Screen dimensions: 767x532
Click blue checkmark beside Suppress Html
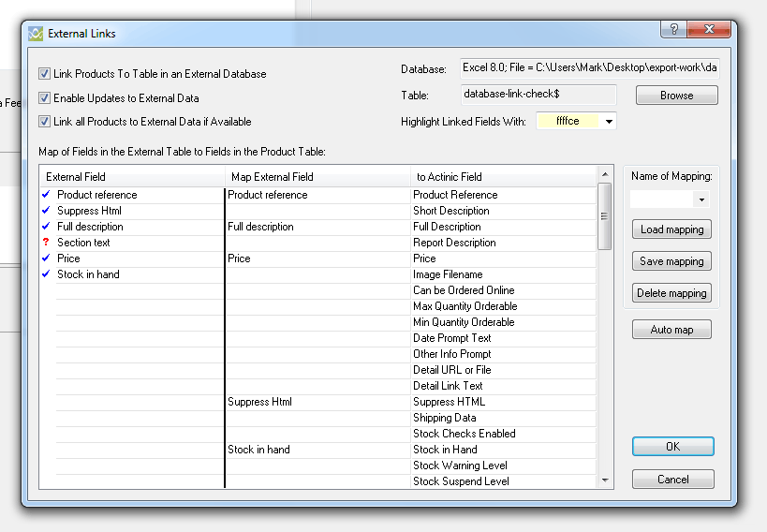pos(46,211)
